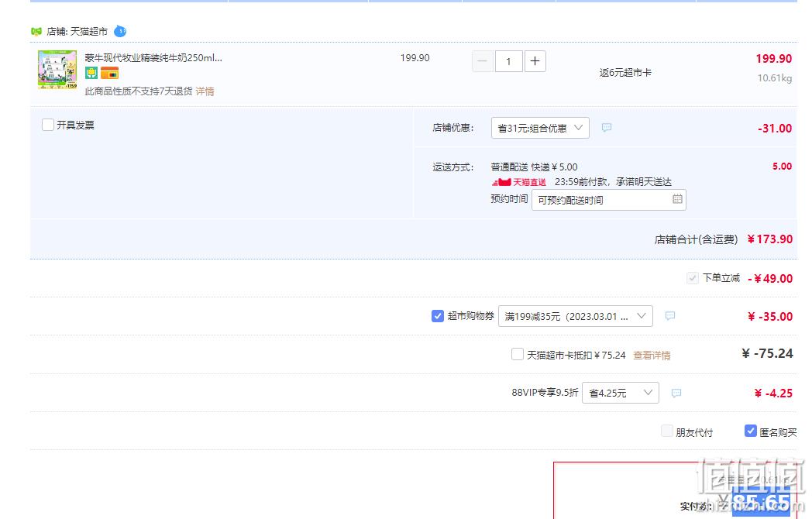812x519 pixels.
Task: Click the -31.00 store discount amount
Action: [x=775, y=129]
